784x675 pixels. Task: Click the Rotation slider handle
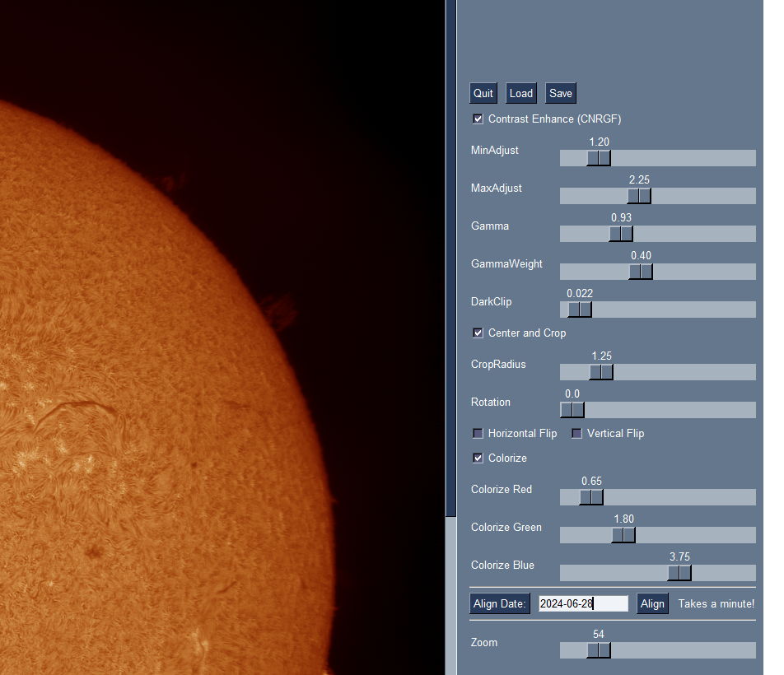pos(572,410)
